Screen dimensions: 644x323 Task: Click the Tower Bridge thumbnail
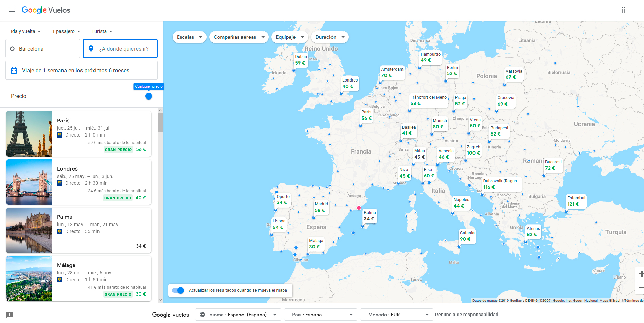click(x=29, y=182)
